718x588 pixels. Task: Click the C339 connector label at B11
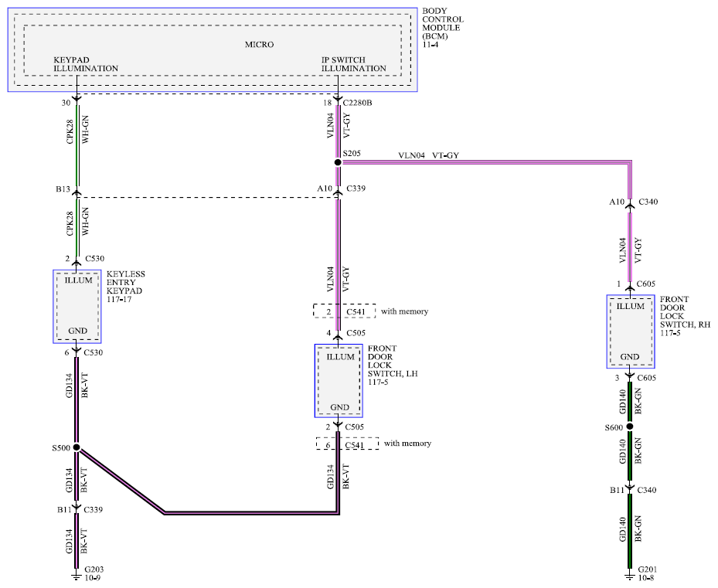point(93,510)
